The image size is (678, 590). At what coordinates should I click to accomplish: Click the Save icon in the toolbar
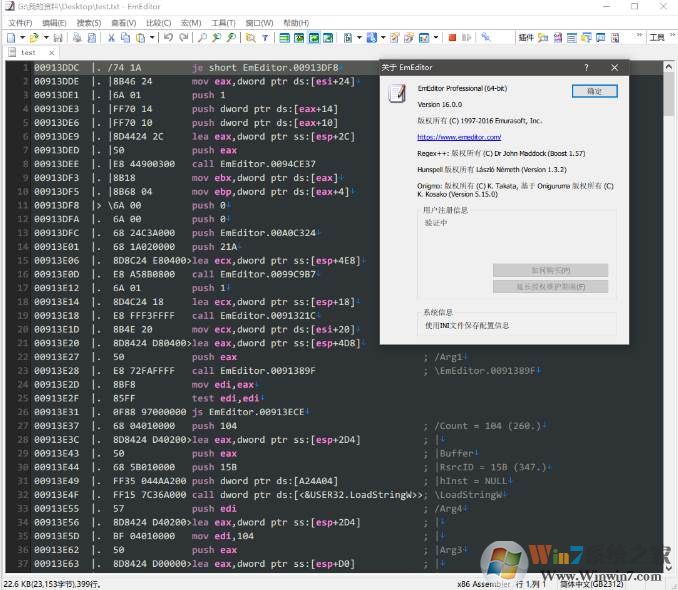58,38
